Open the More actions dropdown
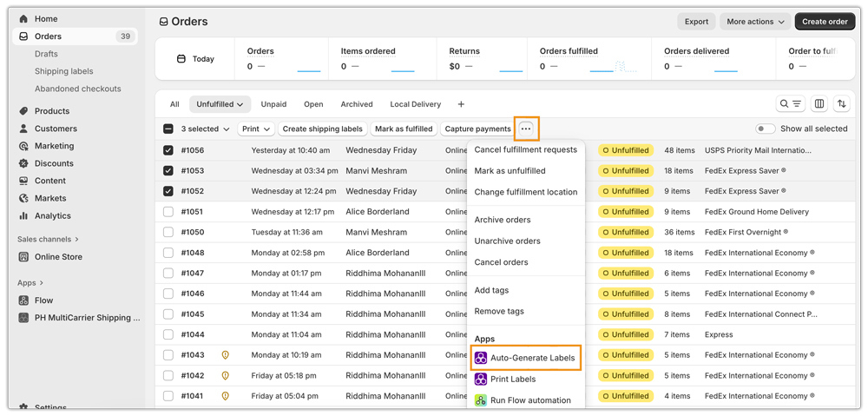Screen dimensions: 868x416 pyautogui.click(x=754, y=22)
